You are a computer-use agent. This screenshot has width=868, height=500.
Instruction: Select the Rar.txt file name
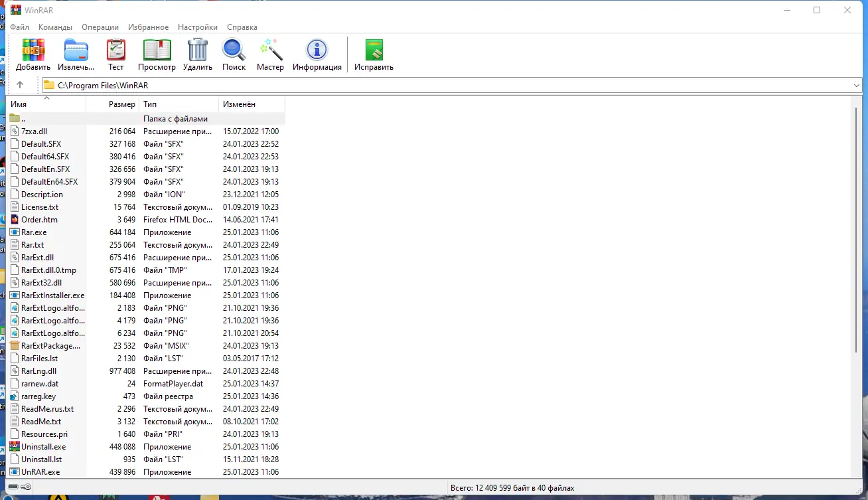[33, 245]
